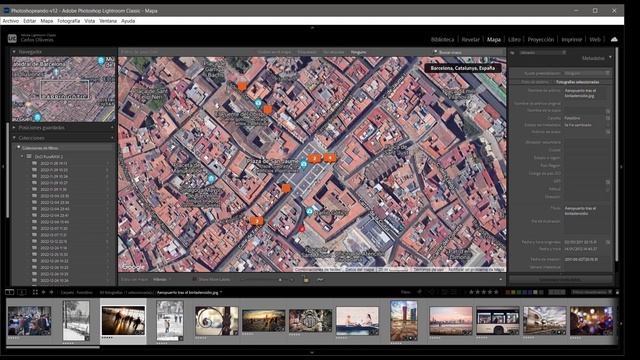The height and width of the screenshot is (360, 640).
Task: Switch to the Web module
Action: point(595,40)
